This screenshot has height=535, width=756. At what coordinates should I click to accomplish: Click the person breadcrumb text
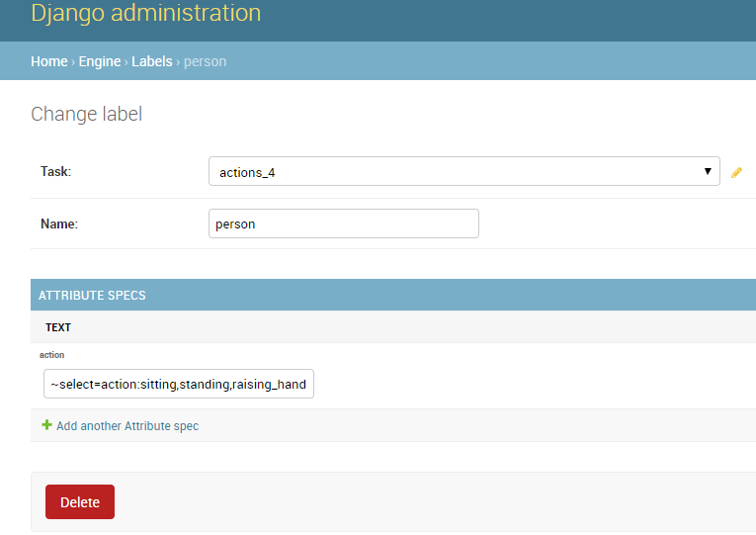click(205, 61)
